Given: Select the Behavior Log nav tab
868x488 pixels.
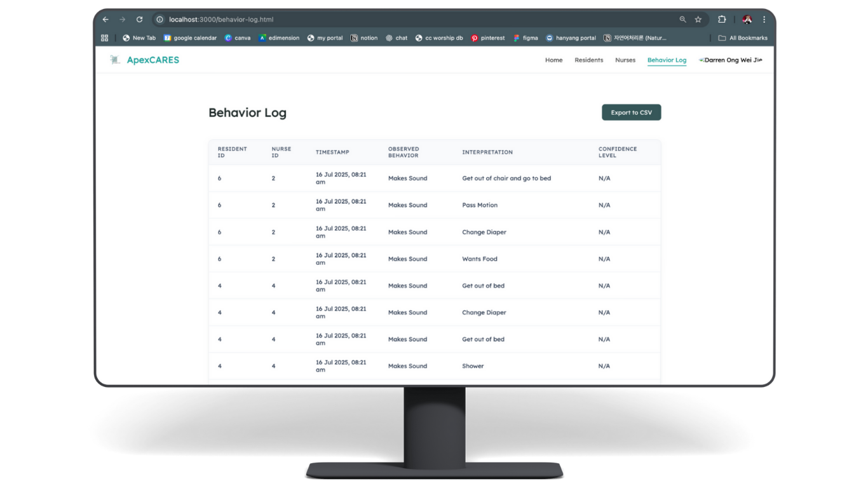Looking at the screenshot, I should click(667, 60).
